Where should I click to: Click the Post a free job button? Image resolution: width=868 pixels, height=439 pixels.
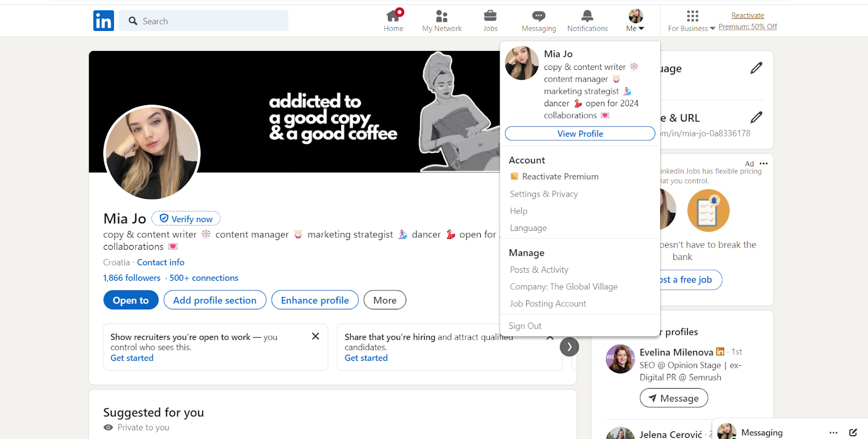click(690, 280)
